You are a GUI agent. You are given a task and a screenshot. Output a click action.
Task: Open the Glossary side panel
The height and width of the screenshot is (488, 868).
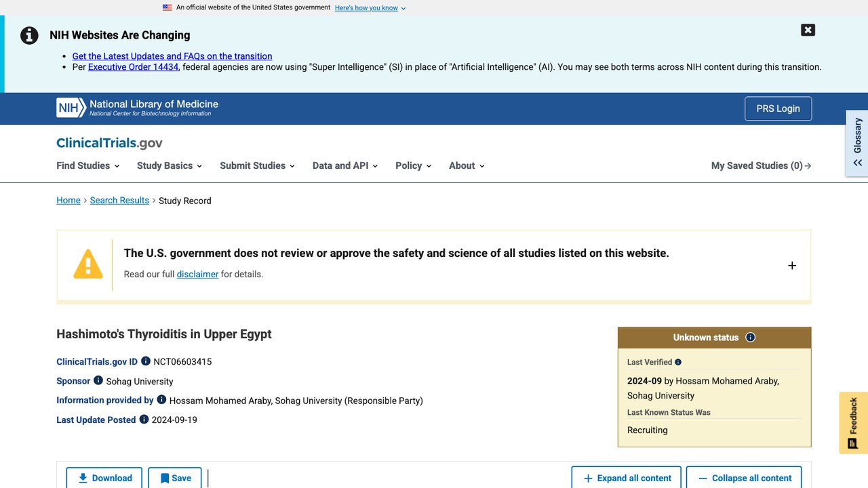tap(857, 143)
